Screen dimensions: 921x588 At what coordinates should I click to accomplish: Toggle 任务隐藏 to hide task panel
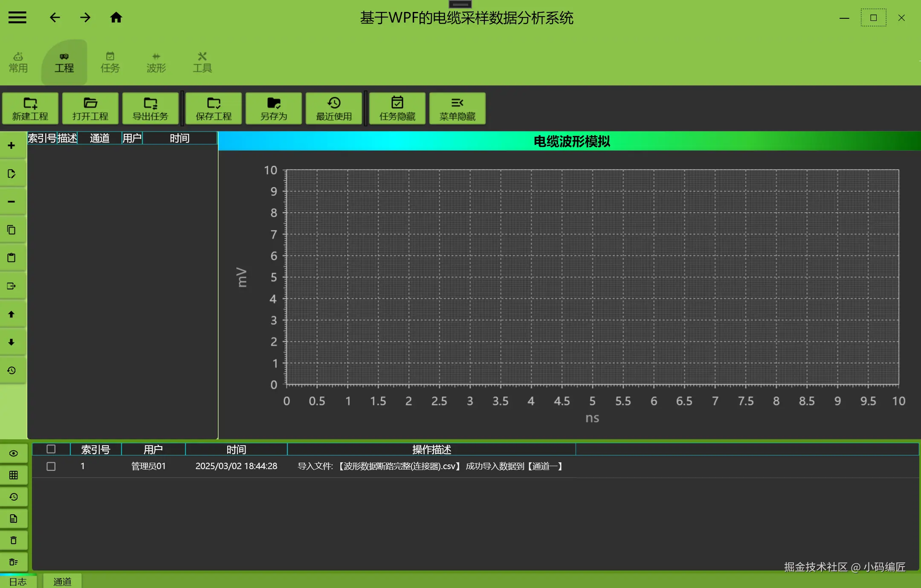pyautogui.click(x=397, y=108)
